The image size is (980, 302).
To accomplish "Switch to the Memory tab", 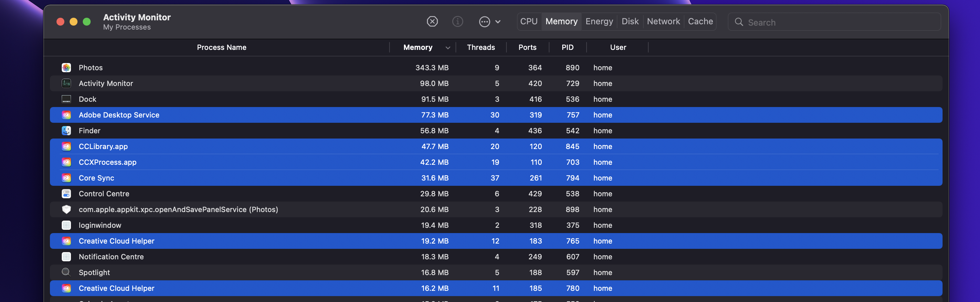I will coord(562,22).
